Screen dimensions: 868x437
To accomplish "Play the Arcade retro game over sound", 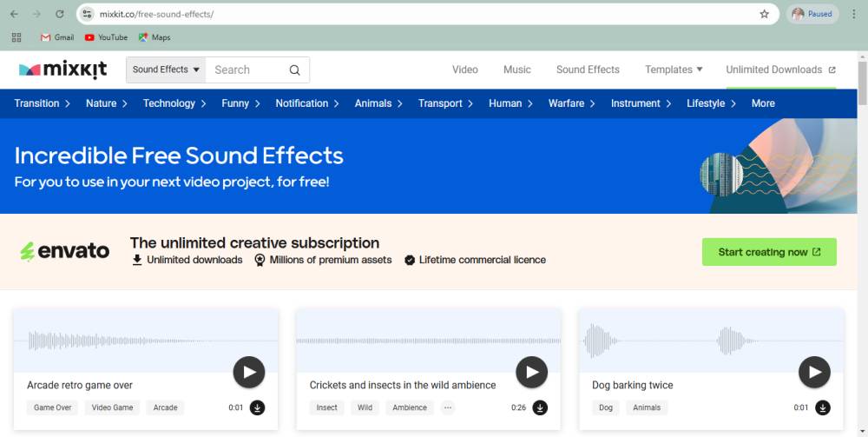I will (x=249, y=372).
